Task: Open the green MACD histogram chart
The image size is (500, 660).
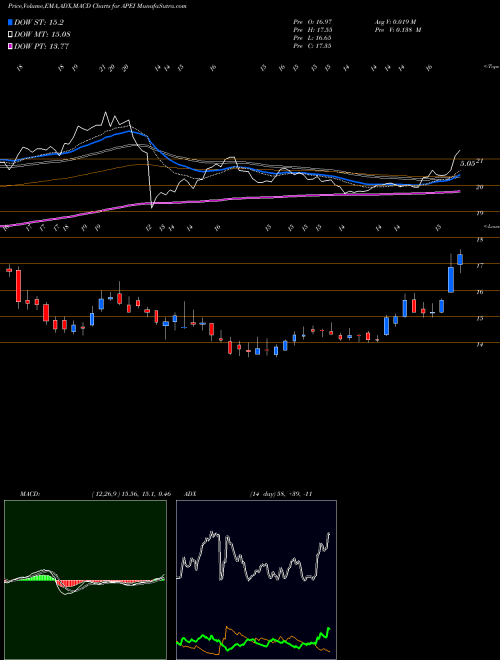Action: [85, 580]
